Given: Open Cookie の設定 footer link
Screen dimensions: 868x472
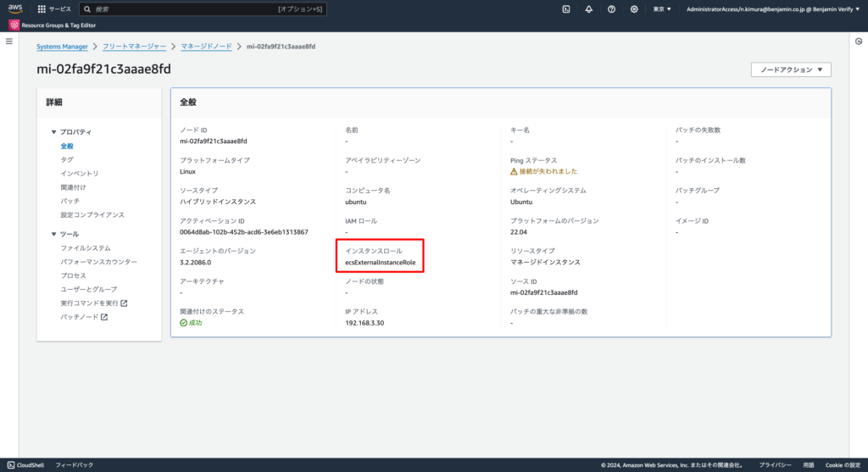Looking at the screenshot, I should [x=843, y=465].
